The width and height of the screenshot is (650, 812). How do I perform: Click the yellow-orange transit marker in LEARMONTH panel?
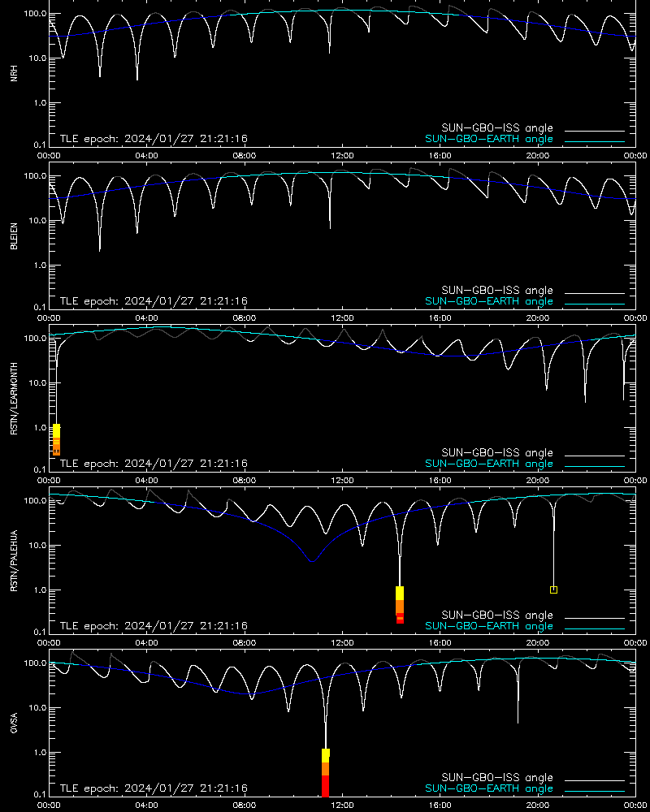coord(57,439)
